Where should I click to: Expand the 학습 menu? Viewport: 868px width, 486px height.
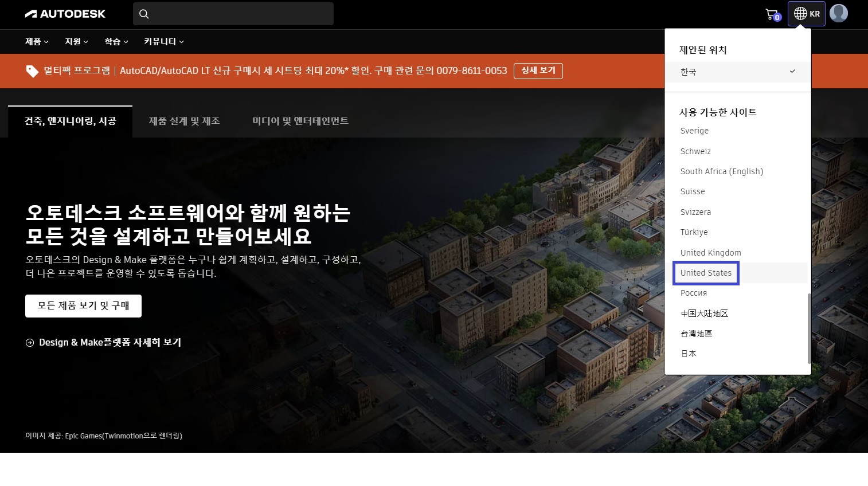[116, 42]
